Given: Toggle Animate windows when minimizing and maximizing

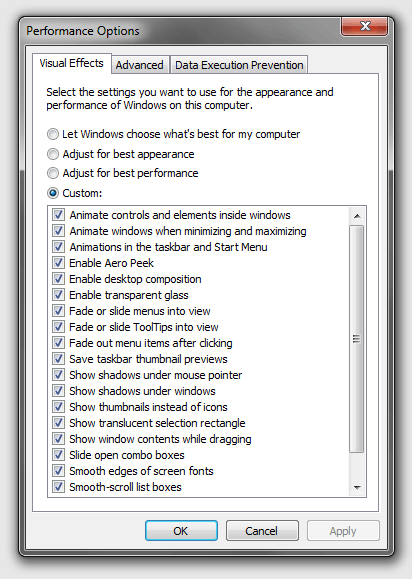Looking at the screenshot, I should [x=58, y=231].
